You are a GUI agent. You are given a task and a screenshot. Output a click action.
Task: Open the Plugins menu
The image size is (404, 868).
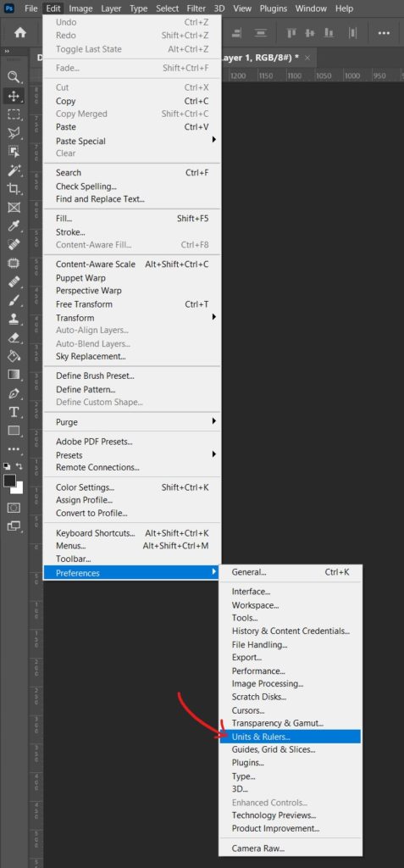tap(274, 8)
